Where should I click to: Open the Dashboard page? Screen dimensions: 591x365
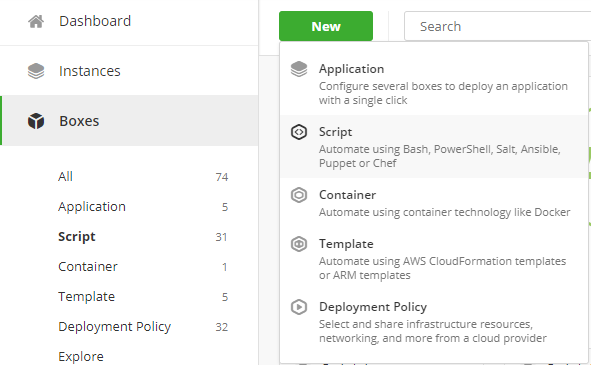[95, 21]
